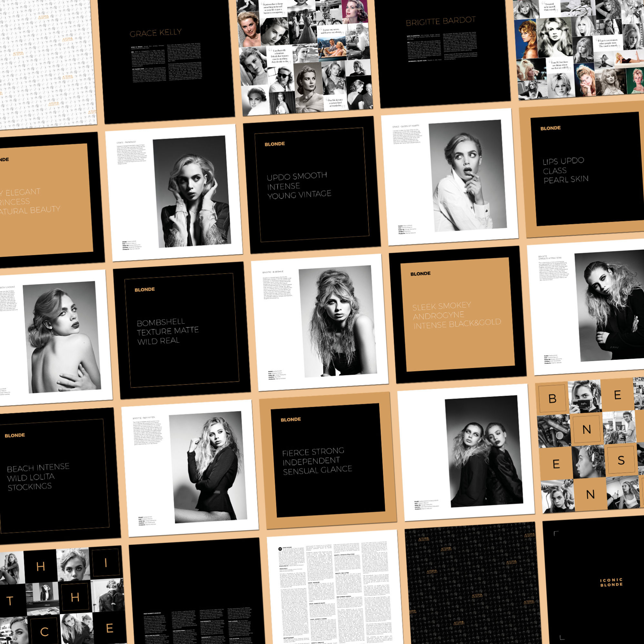Open photo of woman wearing sunglasses
Screen dimensions: 644x644
click(282, 79)
